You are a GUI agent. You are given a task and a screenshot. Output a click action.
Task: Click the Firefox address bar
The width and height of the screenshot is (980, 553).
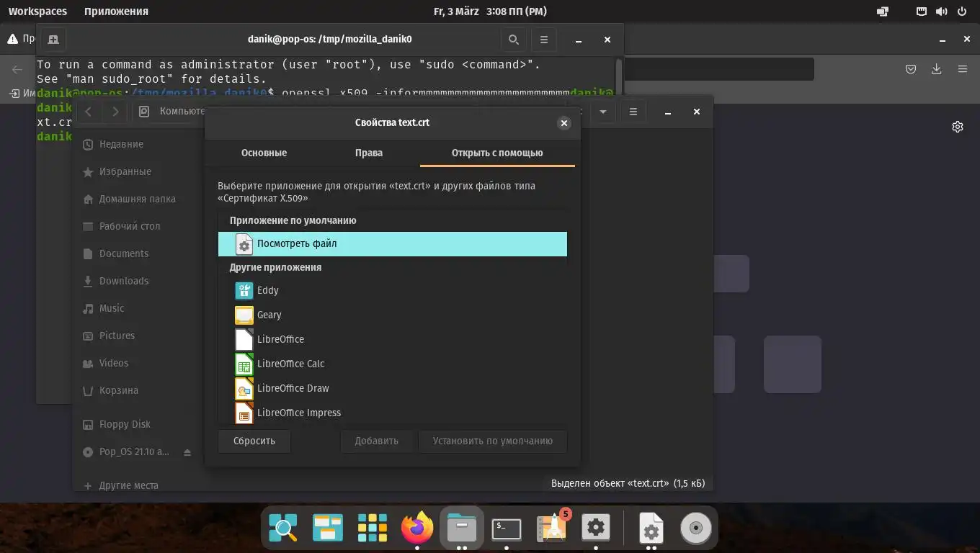click(718, 69)
